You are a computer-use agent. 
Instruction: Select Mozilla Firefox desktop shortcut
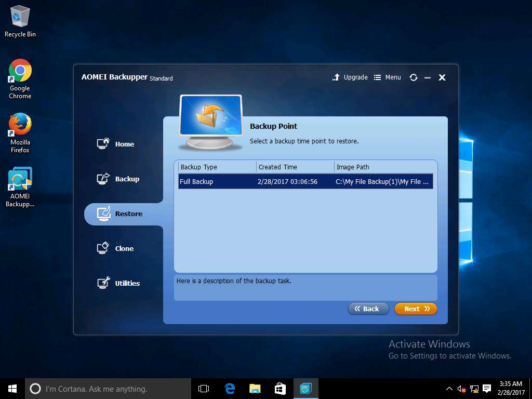coord(20,133)
